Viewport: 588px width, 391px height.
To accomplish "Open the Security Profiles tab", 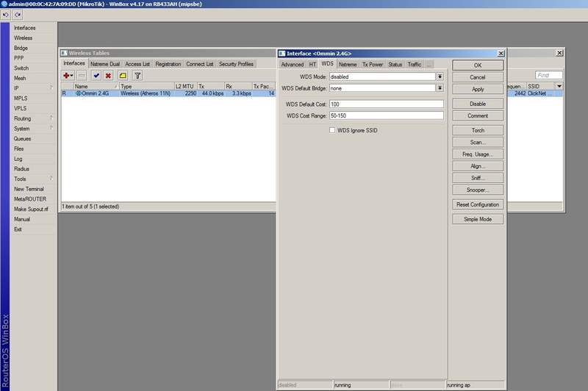I will point(236,64).
